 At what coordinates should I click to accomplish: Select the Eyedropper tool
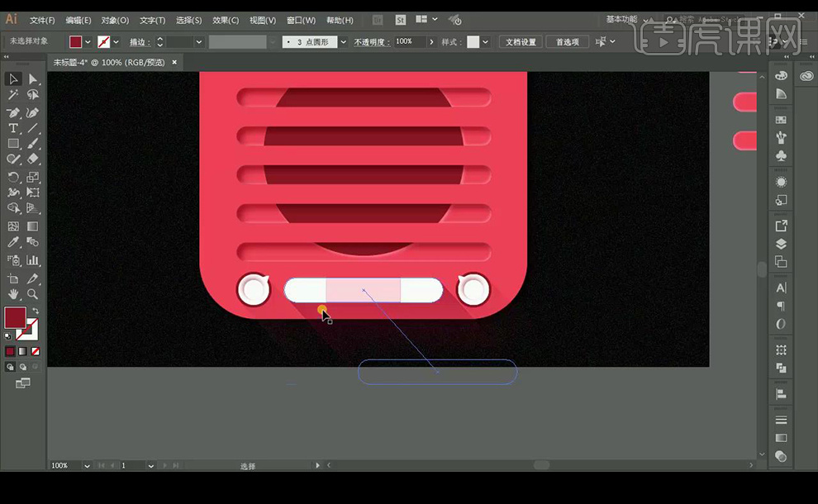(x=13, y=242)
